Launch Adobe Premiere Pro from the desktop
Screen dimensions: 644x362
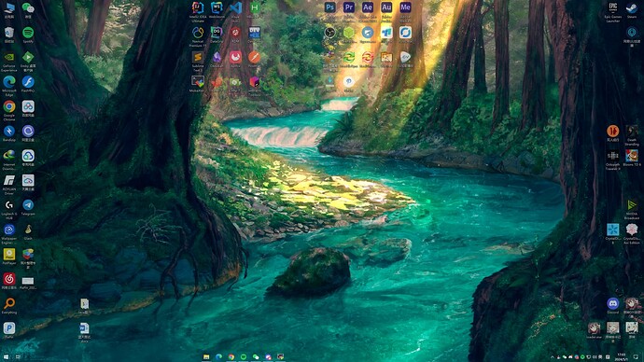click(349, 7)
